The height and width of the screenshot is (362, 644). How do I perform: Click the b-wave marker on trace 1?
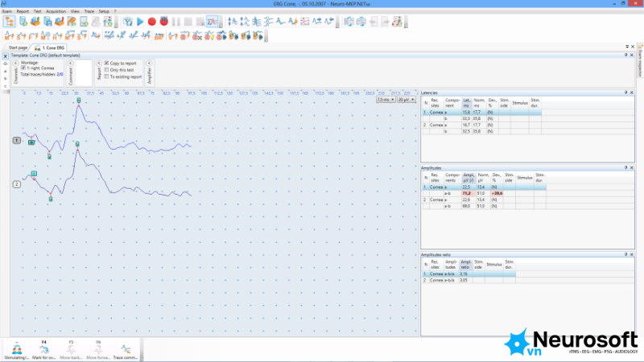pos(79,101)
